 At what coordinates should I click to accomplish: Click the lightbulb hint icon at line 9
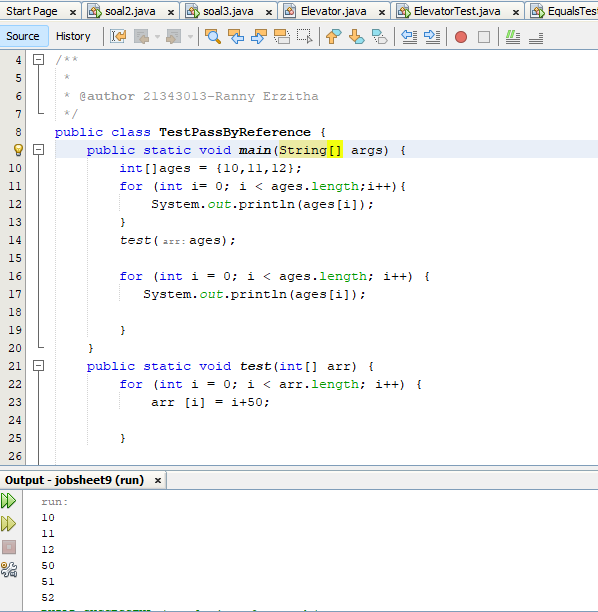18,150
